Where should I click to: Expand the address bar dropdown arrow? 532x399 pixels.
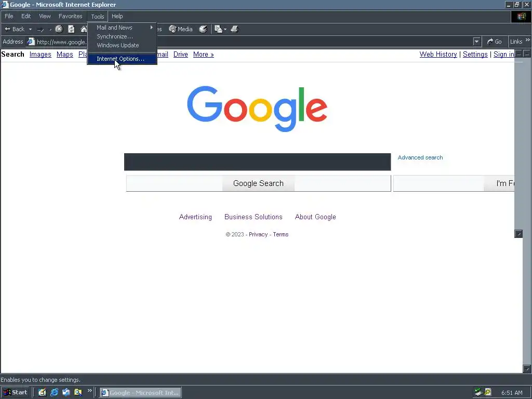[x=477, y=42]
